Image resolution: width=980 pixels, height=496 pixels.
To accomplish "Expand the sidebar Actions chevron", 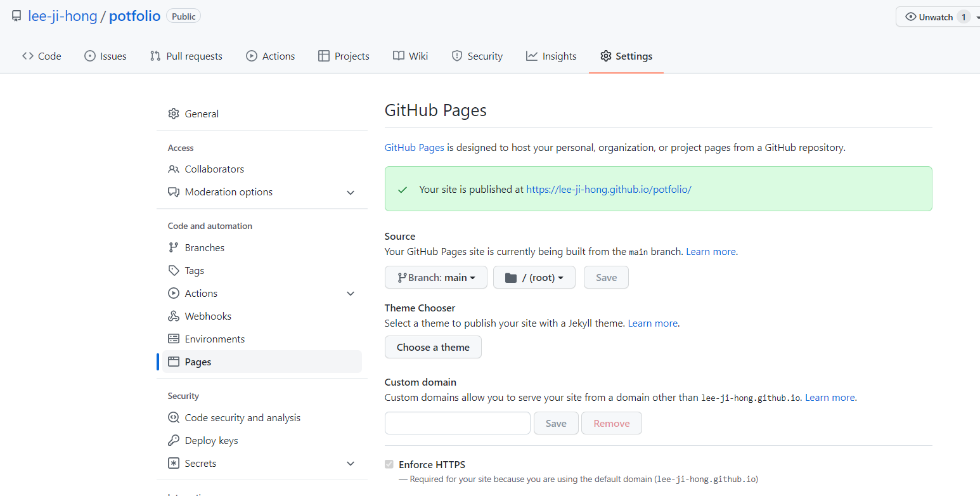I will tap(351, 294).
